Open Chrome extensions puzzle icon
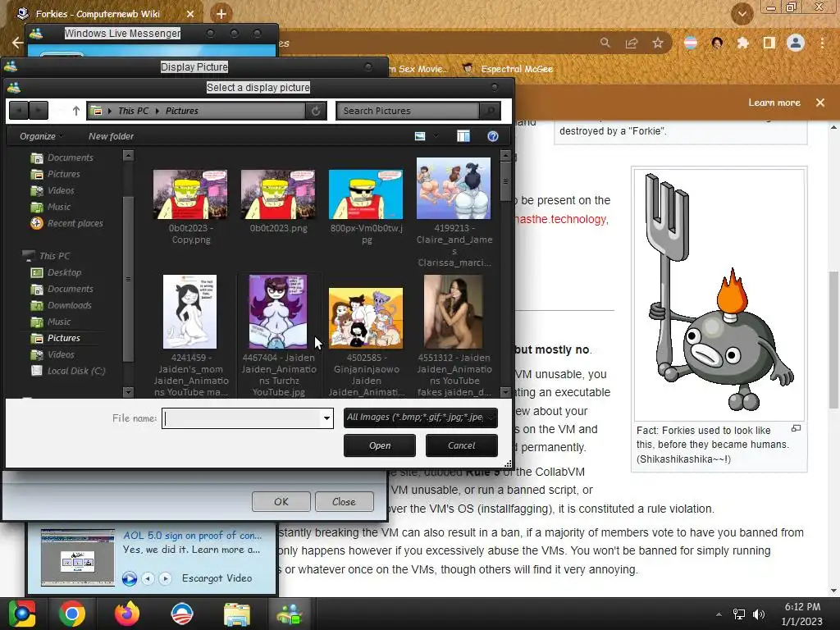The width and height of the screenshot is (840, 630). point(742,43)
